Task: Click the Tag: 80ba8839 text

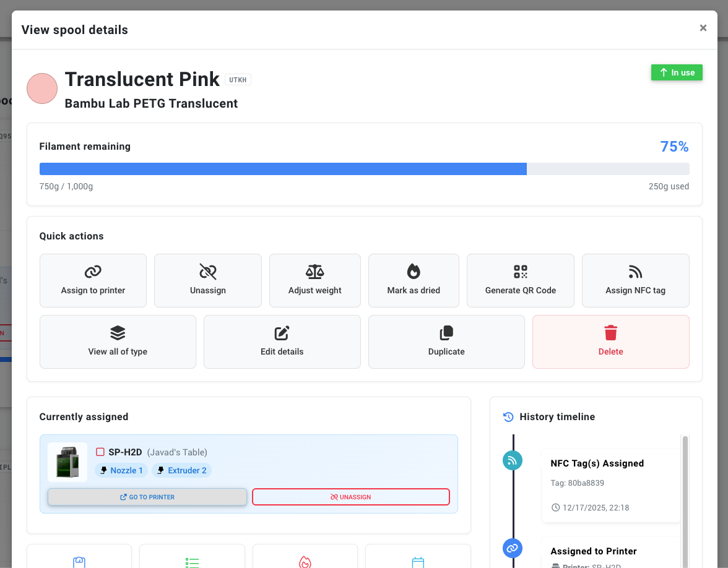Action: coord(577,483)
